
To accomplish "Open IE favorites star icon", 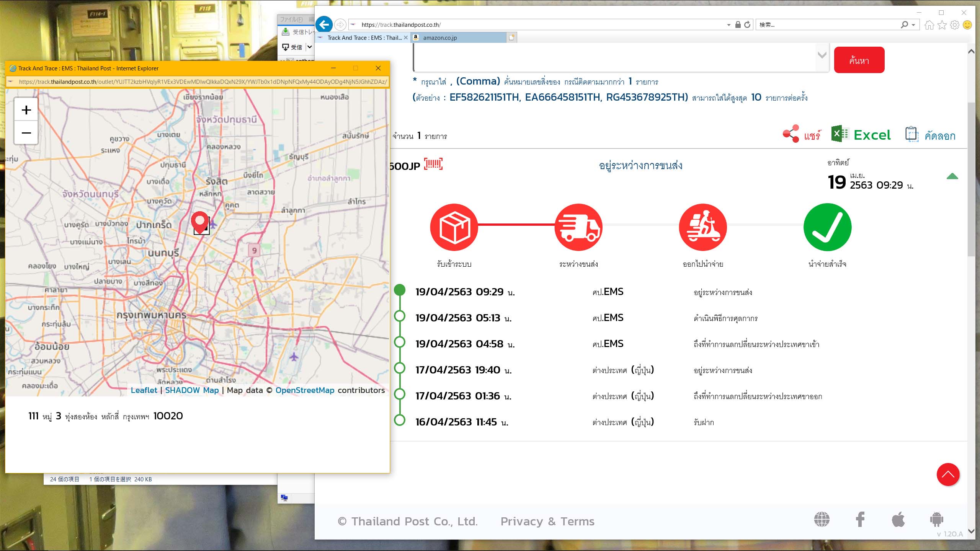I will [x=942, y=25].
